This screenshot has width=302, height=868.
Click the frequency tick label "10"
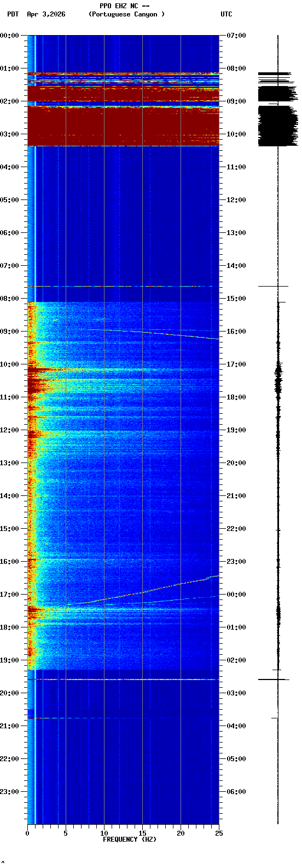pos(104,833)
